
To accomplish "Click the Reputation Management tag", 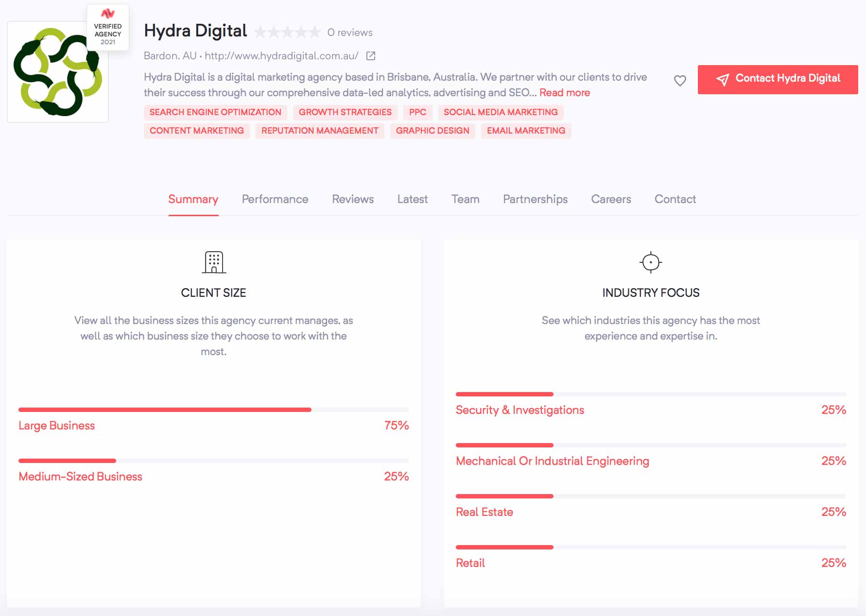I will (x=320, y=131).
